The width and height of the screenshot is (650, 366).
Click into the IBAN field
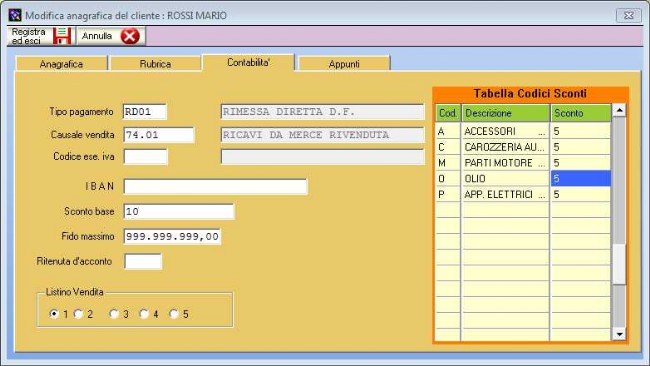(x=216, y=187)
